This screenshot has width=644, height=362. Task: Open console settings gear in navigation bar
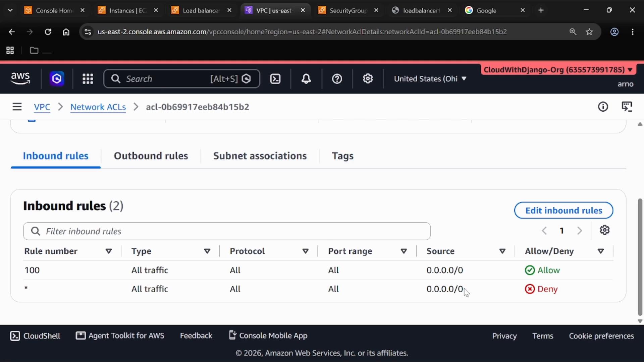click(368, 79)
